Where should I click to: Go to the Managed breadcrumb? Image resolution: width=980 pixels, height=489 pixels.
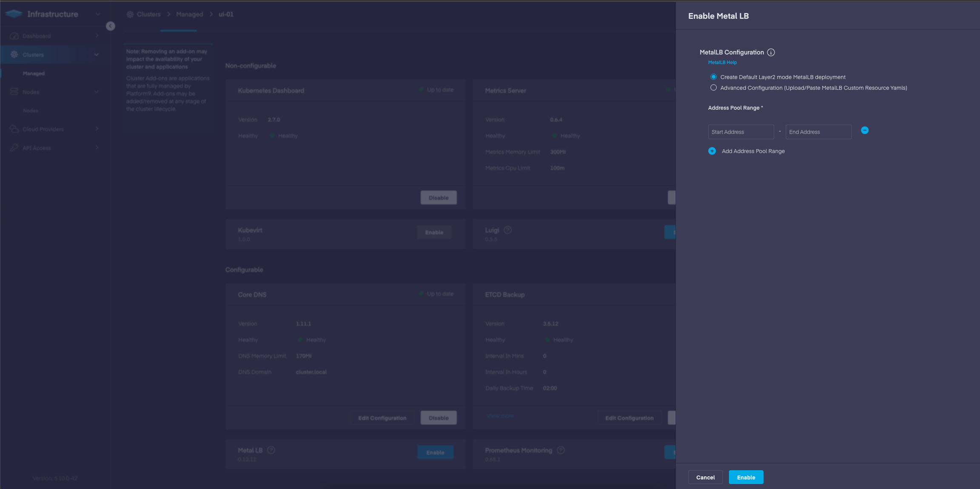(189, 14)
